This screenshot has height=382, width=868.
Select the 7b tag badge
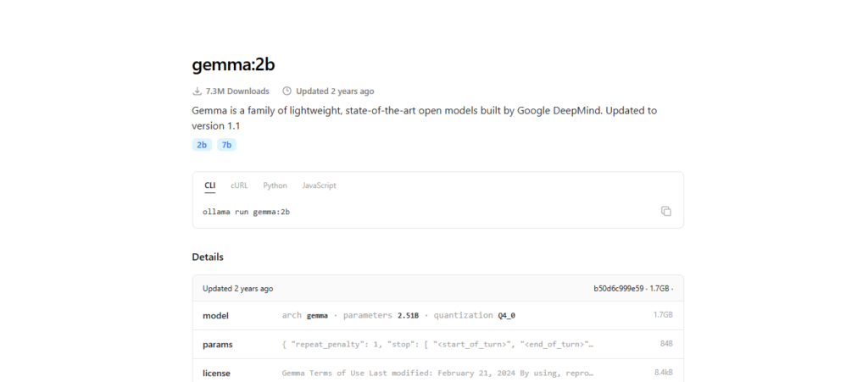pyautogui.click(x=226, y=145)
